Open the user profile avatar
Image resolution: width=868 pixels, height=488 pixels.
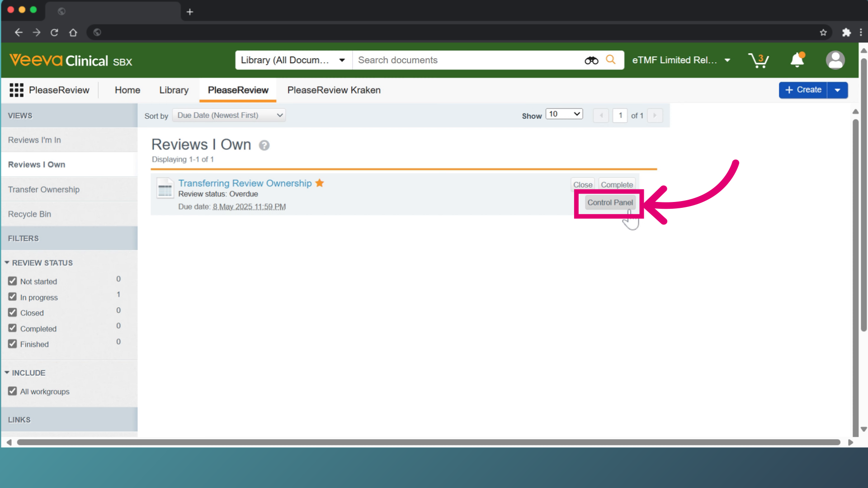(835, 60)
